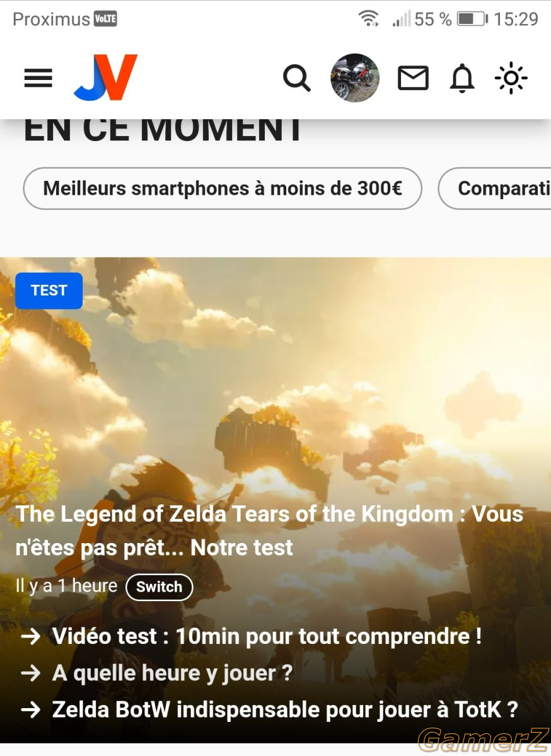Image resolution: width=551 pixels, height=756 pixels.
Task: Click the blue TEST badge
Action: [49, 290]
